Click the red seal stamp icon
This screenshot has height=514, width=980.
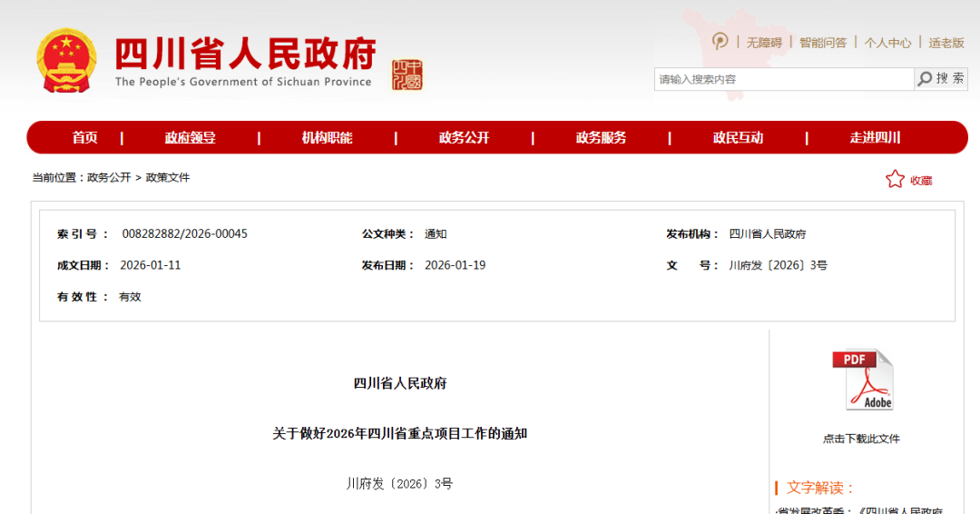coord(407,74)
